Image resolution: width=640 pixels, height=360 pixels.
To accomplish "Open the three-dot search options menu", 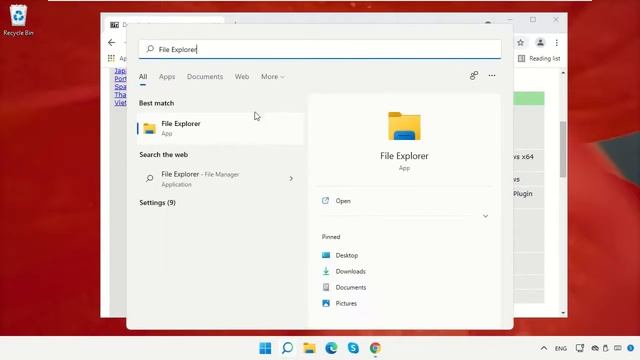I will click(x=492, y=76).
